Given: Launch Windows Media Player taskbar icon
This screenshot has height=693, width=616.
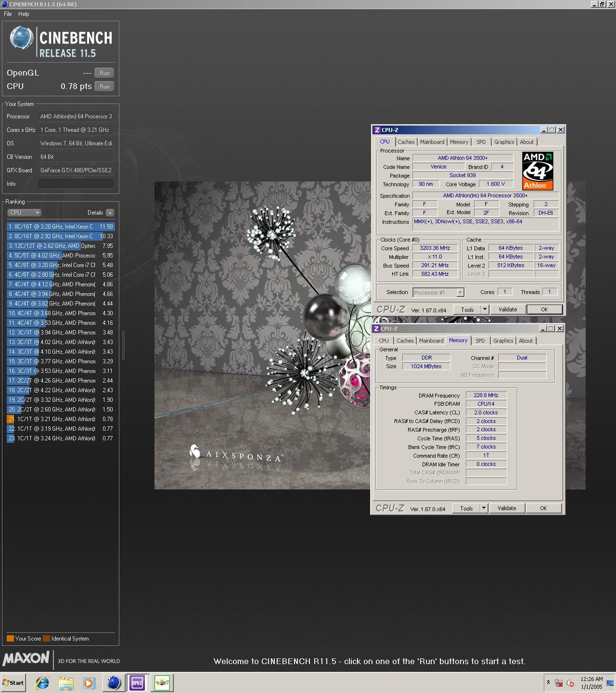Looking at the screenshot, I should click(90, 682).
